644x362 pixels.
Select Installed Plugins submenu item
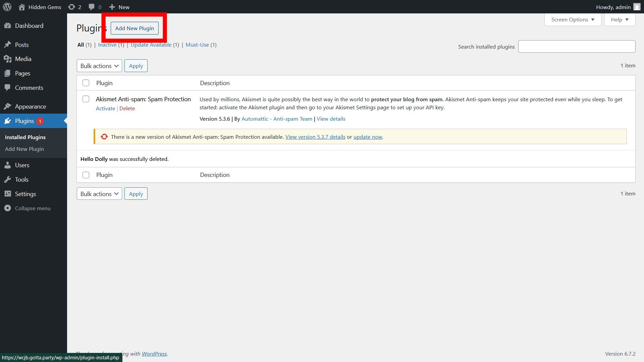(x=25, y=137)
